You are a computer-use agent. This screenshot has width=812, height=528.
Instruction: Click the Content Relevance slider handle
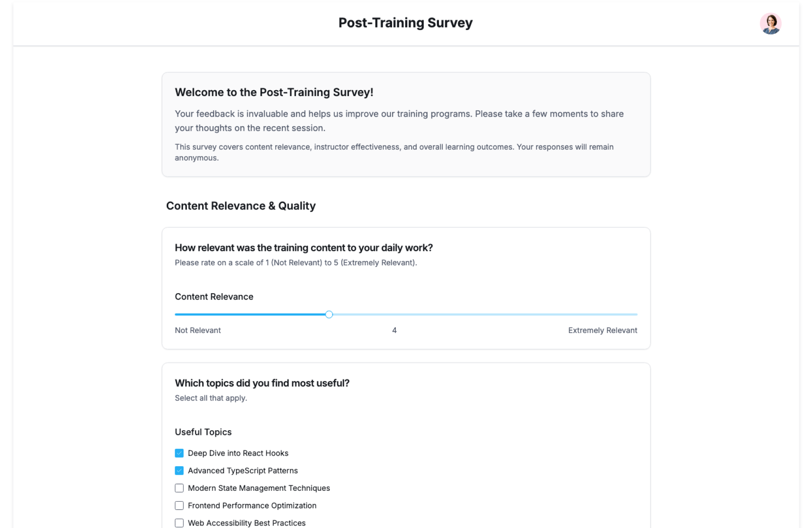click(x=329, y=314)
